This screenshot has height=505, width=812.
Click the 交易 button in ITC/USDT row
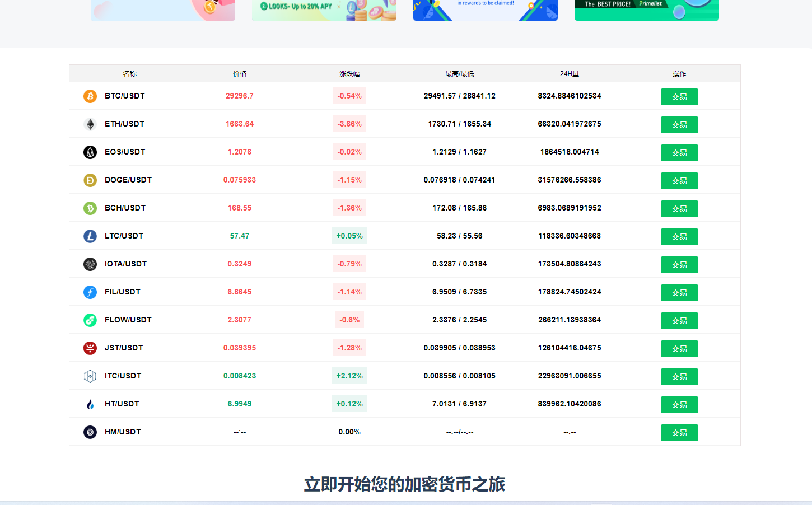tap(679, 377)
